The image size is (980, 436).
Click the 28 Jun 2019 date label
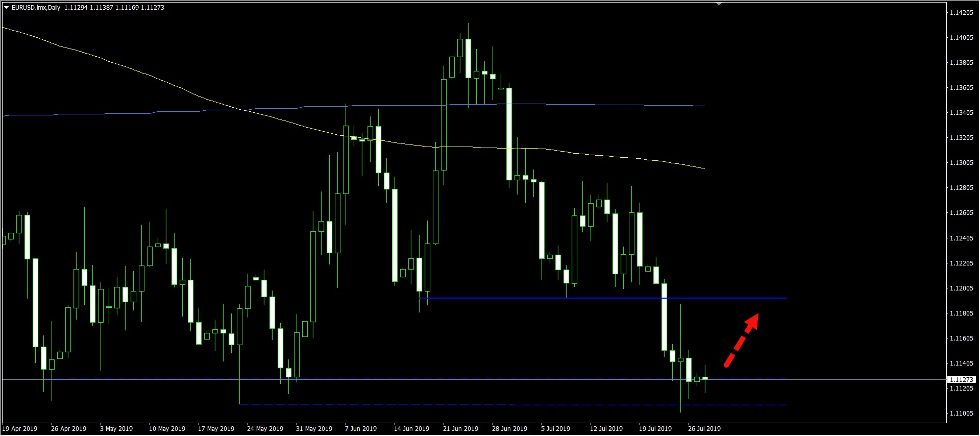(509, 429)
